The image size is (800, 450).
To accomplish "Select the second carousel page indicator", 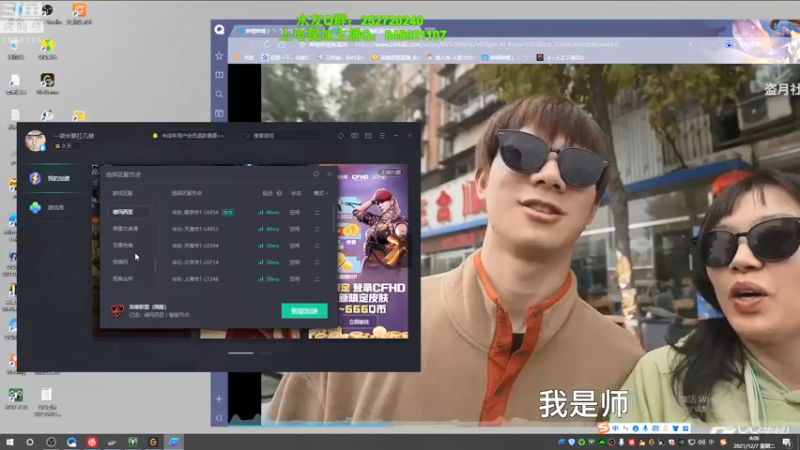I will coord(265,353).
